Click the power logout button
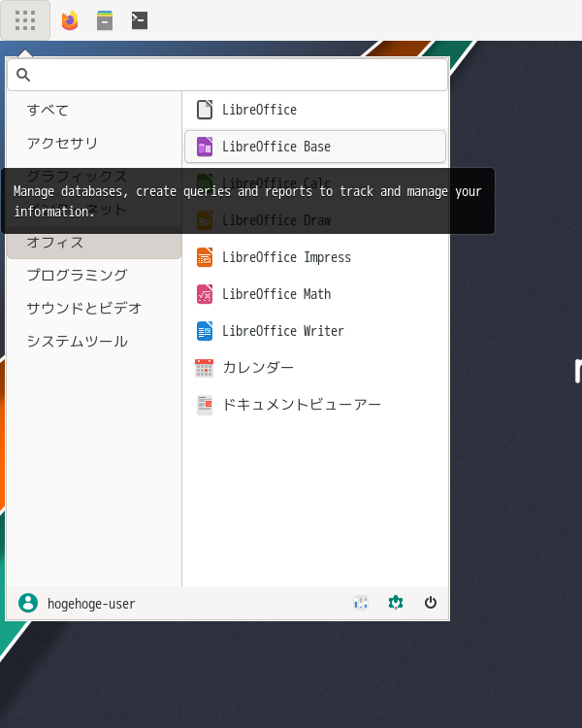 tap(431, 603)
